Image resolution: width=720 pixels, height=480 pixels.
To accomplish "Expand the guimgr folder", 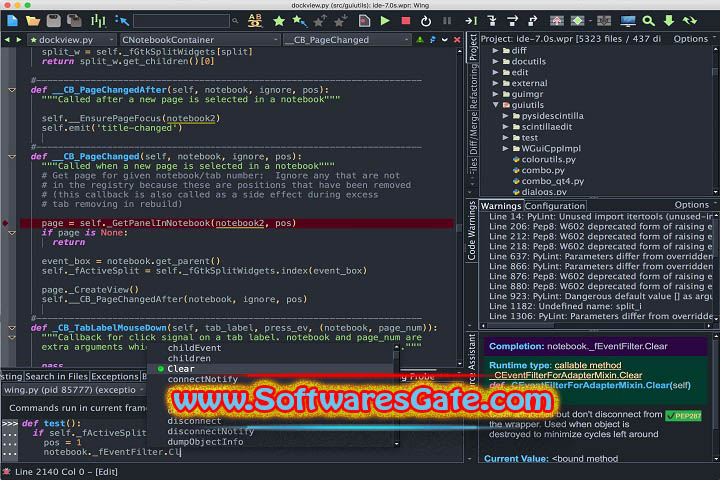I will point(495,94).
